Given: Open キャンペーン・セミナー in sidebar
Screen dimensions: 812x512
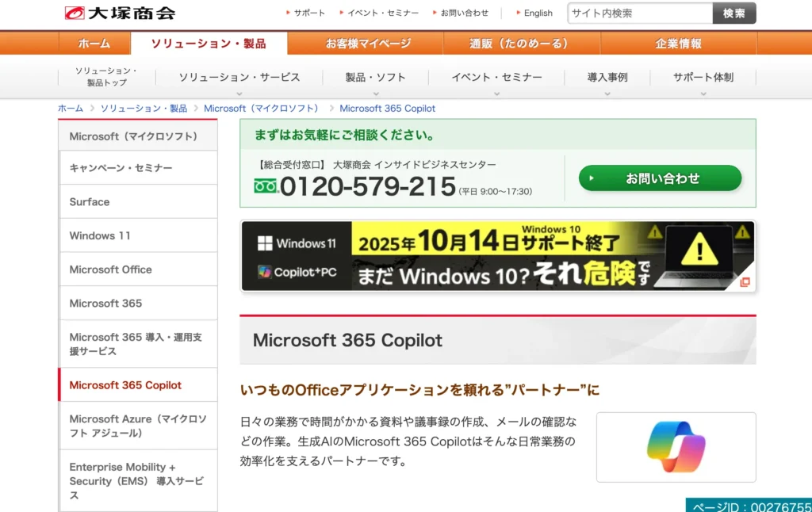Looking at the screenshot, I should pyautogui.click(x=138, y=168).
